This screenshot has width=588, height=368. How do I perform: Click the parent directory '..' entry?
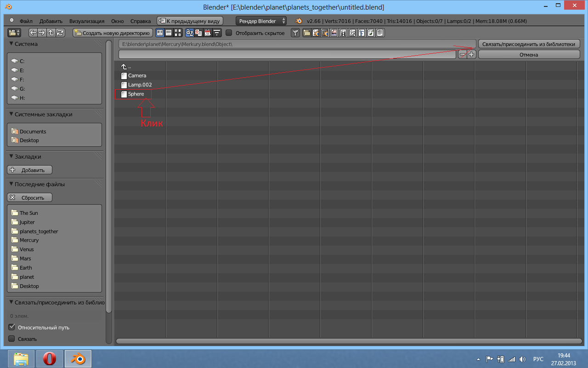pos(130,67)
